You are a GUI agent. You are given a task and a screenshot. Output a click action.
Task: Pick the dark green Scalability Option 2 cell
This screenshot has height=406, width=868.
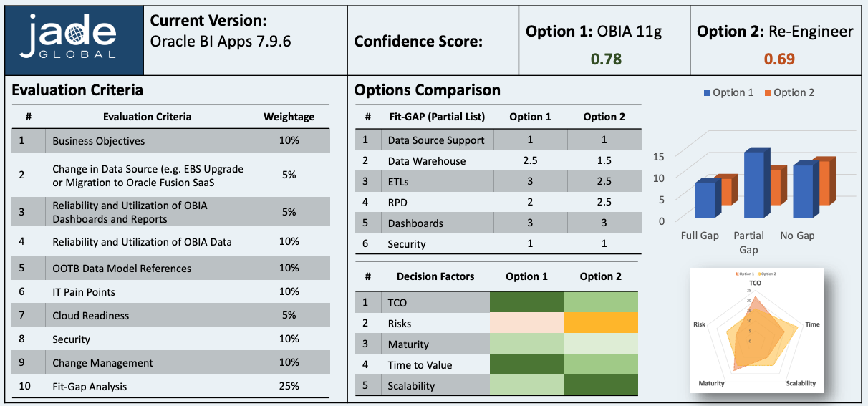[600, 386]
